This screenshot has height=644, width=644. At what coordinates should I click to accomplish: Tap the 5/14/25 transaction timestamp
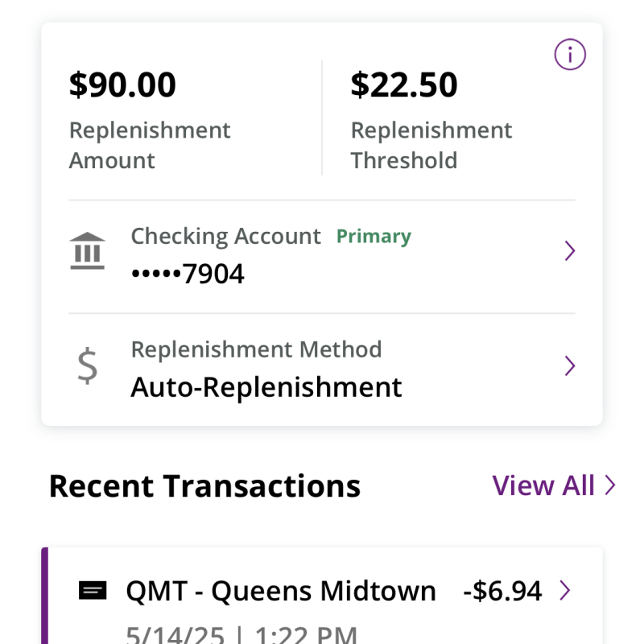(242, 634)
